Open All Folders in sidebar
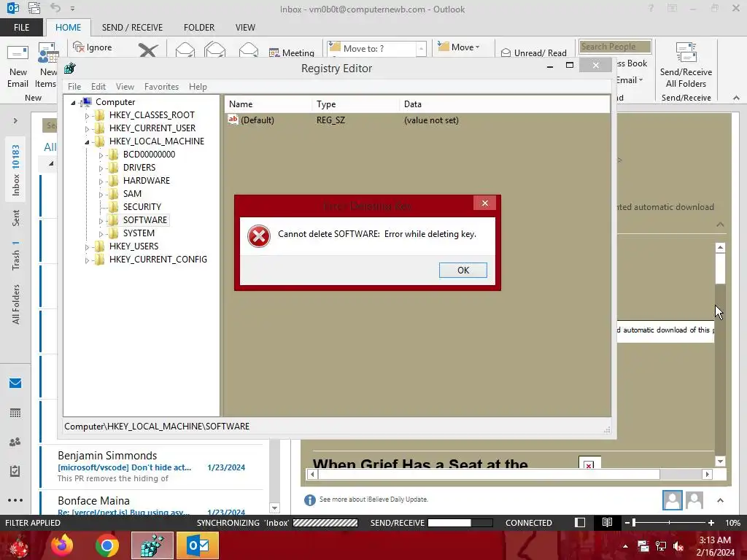 click(x=15, y=304)
